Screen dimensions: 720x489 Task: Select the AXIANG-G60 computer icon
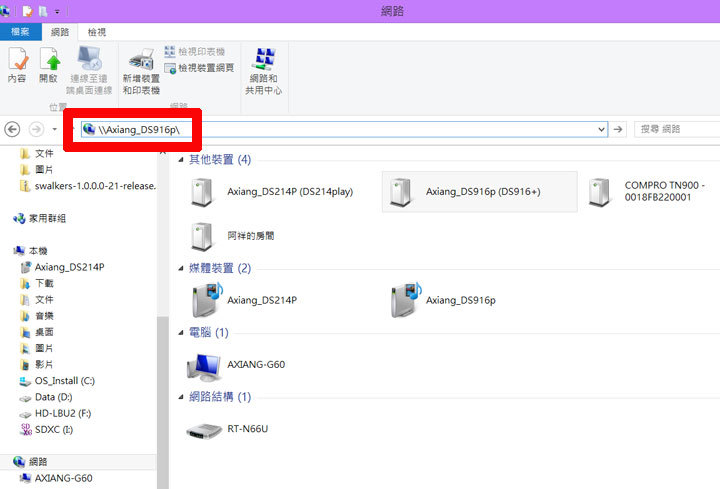204,367
